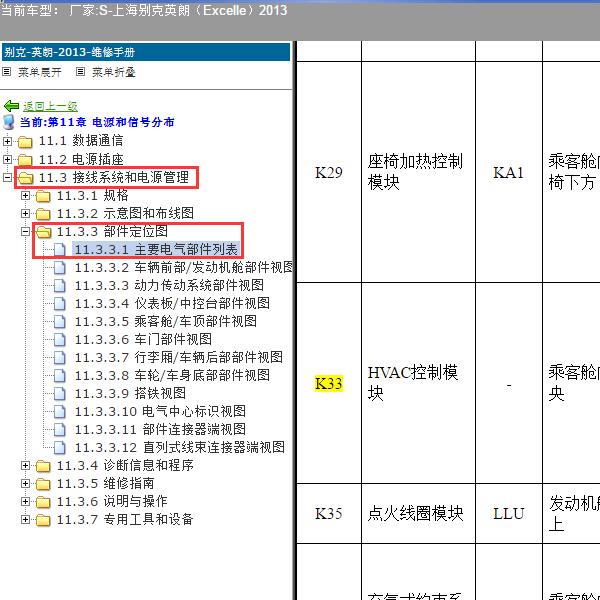Click the 菜单展开 expand-all icon
Screen dimensions: 600x600
tap(7, 72)
